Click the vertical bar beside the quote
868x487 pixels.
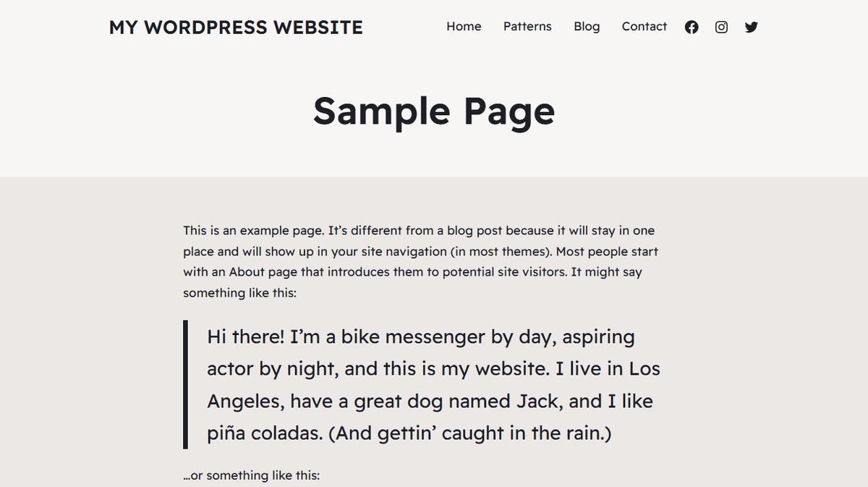point(187,384)
